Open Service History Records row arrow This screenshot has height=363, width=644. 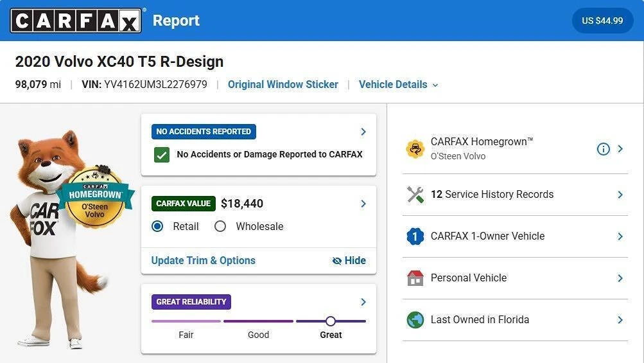coord(621,195)
